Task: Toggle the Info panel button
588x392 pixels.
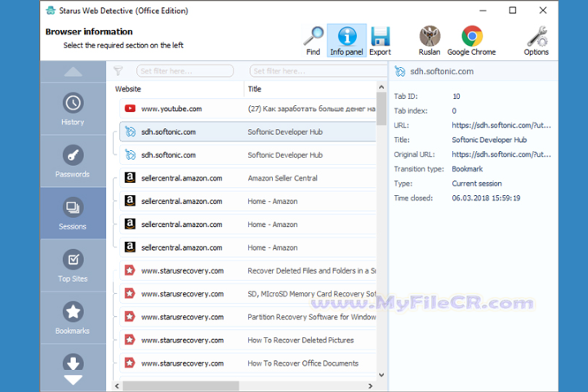Action: (346, 41)
